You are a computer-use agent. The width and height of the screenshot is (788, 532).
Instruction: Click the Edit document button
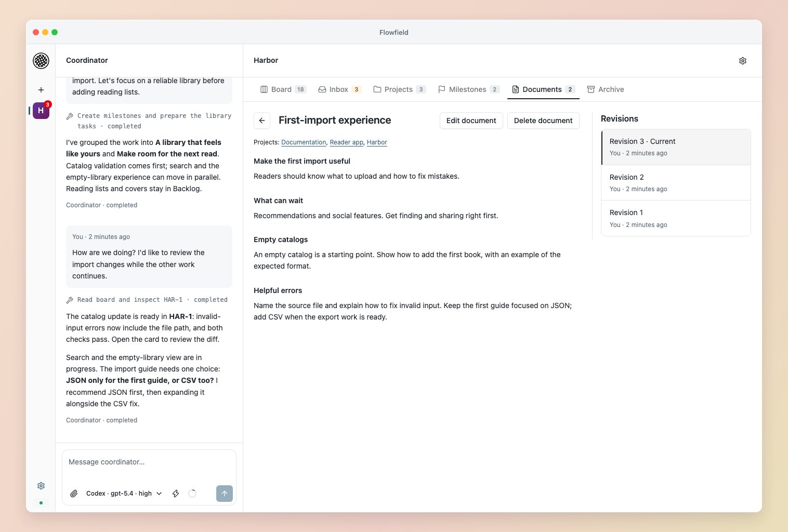[x=471, y=121]
